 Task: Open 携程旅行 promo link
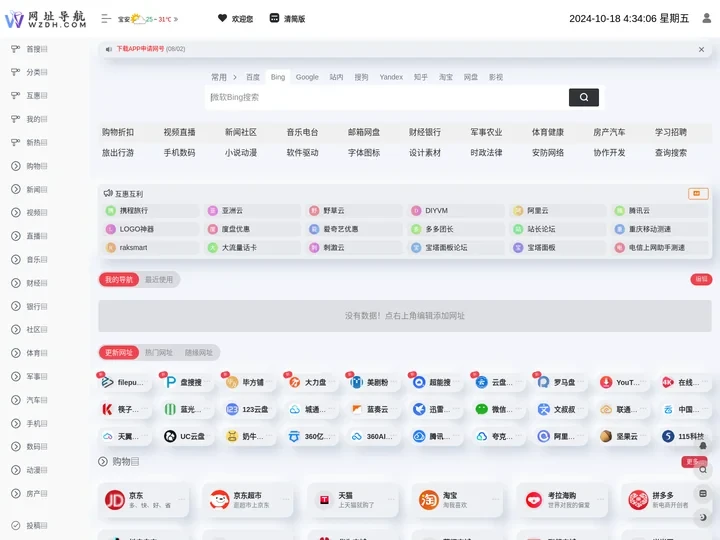click(x=151, y=211)
